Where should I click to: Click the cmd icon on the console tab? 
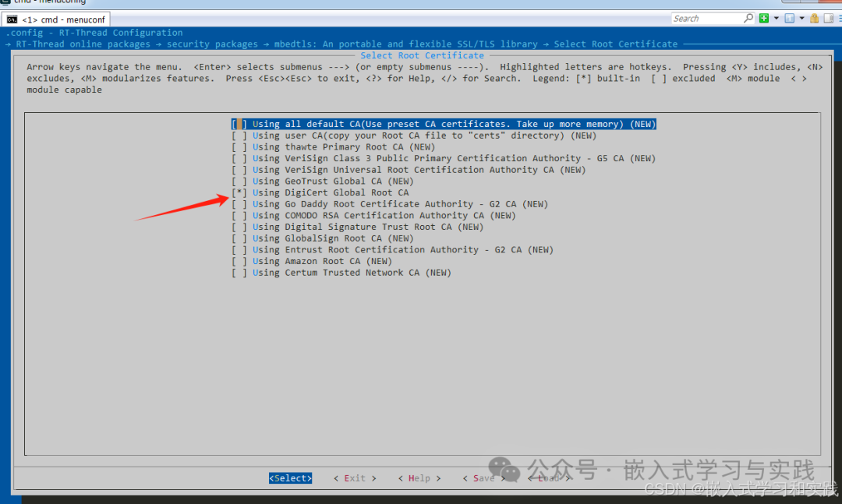(12, 19)
